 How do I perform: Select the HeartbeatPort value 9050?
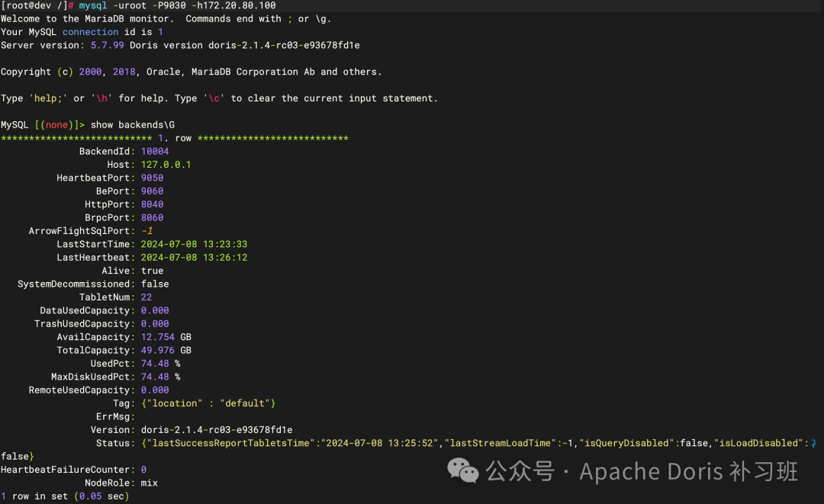(152, 177)
